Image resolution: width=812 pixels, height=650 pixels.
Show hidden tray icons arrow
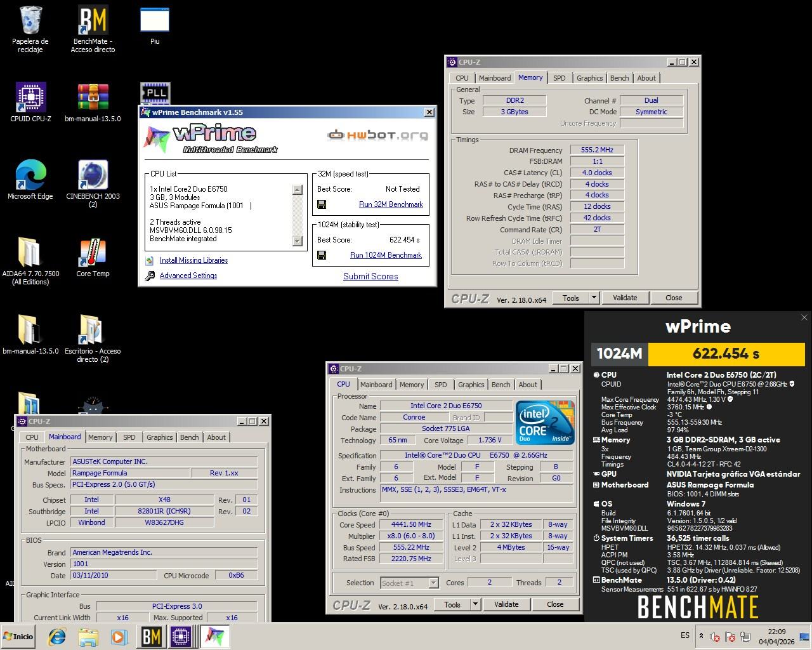coord(701,635)
